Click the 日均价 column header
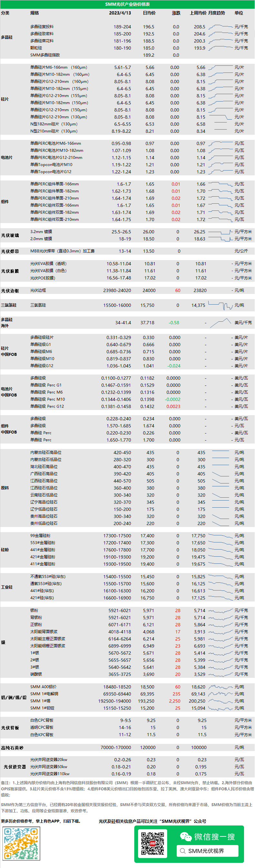Image resolution: width=255 pixels, height=868 pixels. 149,13
